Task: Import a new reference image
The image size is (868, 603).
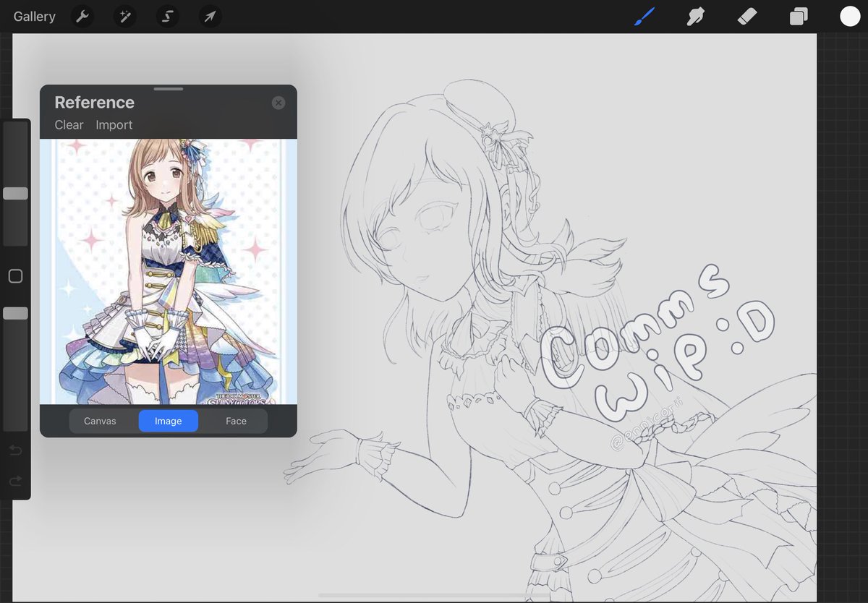Action: (x=114, y=125)
